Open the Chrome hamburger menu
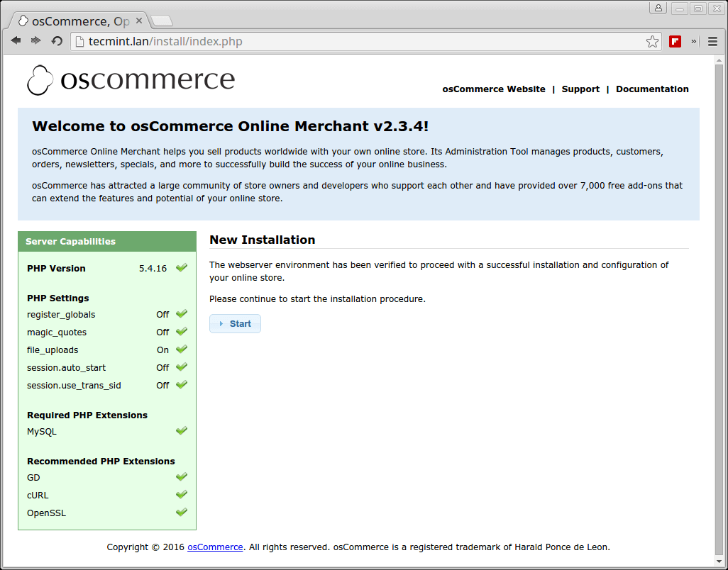The height and width of the screenshot is (570, 728). pos(712,42)
